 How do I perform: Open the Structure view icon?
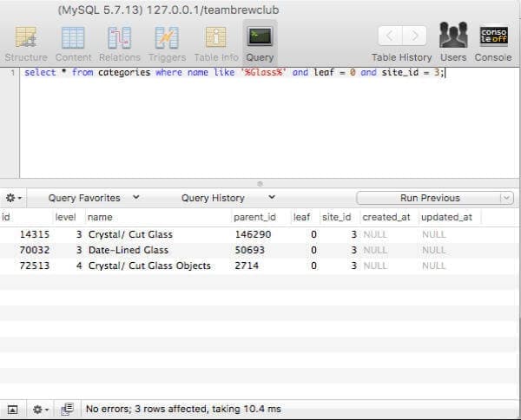coord(26,37)
